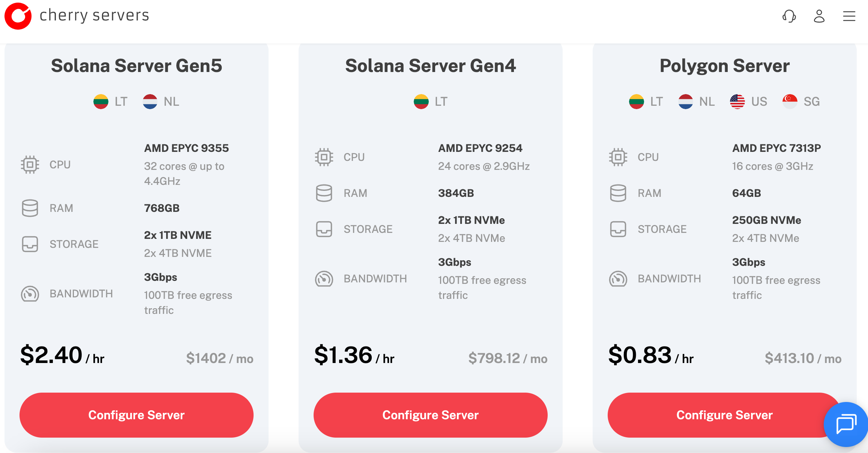Configure the Solana Server Gen4
Screen dimensions: 868x453
(x=431, y=415)
